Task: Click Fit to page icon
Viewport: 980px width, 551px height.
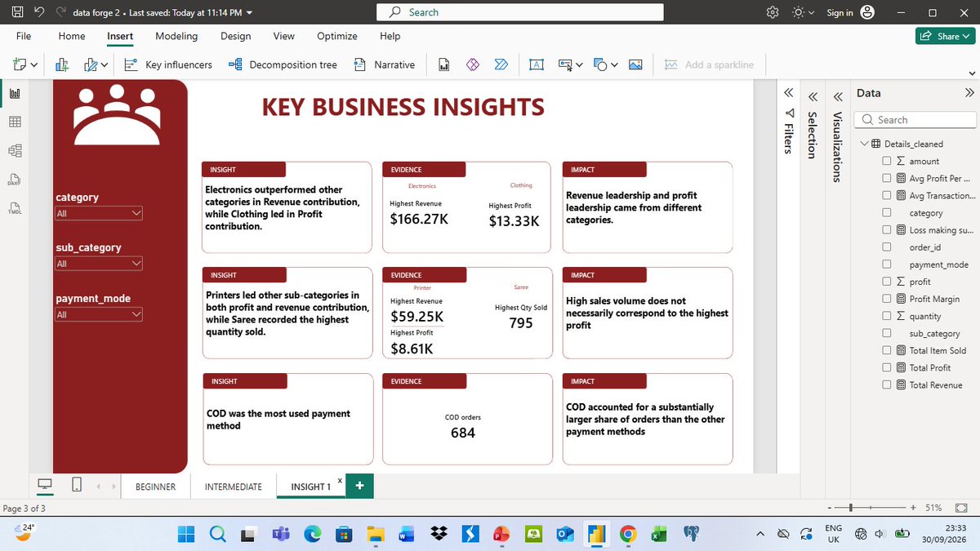Action: point(960,508)
